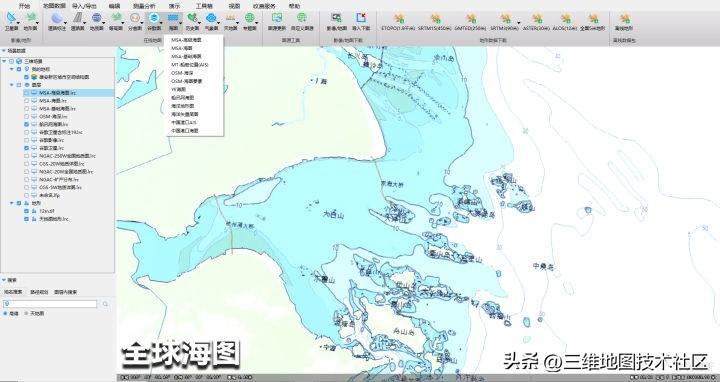Click the map source update icon
This screenshot has width=720, height=382.
tap(277, 18)
